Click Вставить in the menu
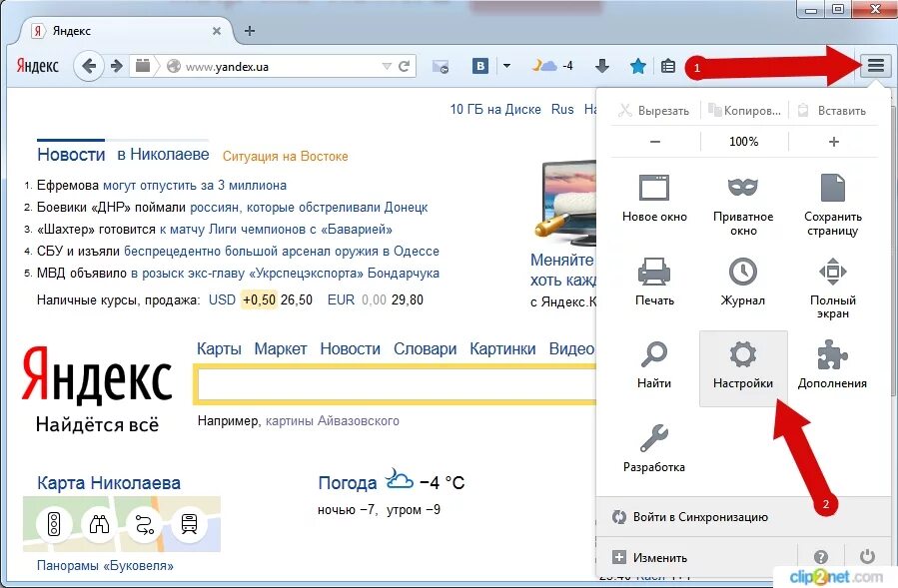Screen dimensions: 898x588 point(833,111)
